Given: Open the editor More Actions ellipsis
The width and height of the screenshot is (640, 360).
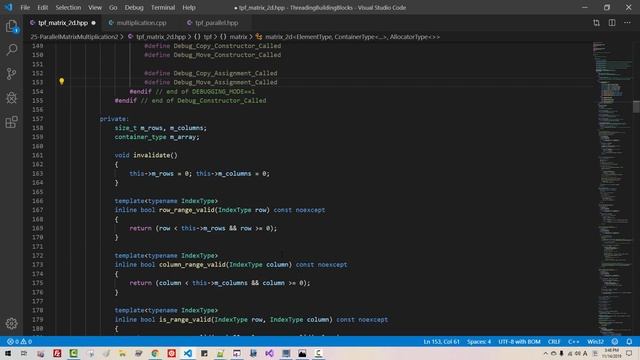Looking at the screenshot, I should [627, 23].
